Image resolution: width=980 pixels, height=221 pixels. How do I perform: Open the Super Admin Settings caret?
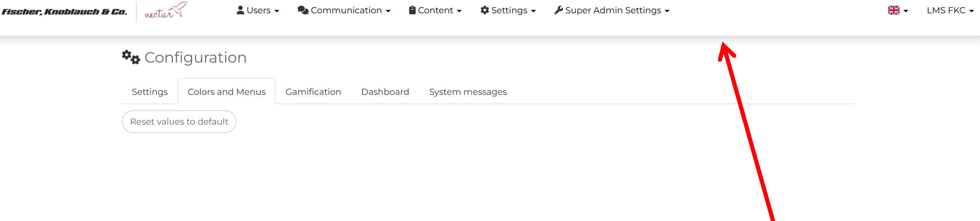(667, 11)
